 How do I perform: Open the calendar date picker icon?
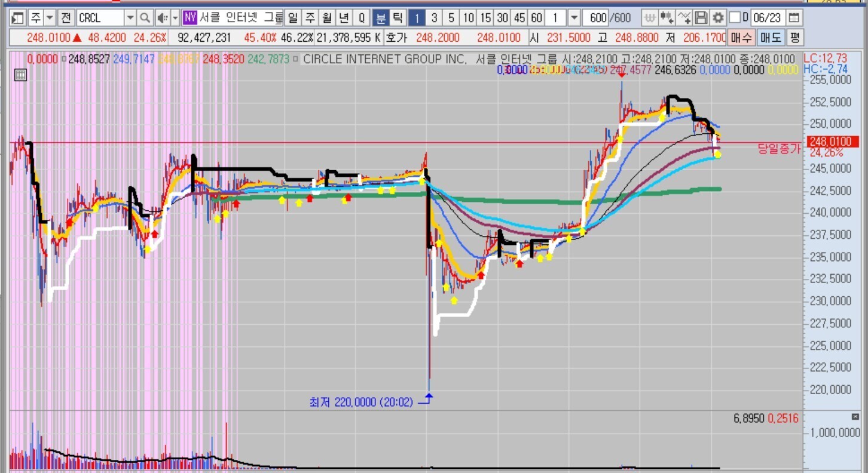coord(794,17)
